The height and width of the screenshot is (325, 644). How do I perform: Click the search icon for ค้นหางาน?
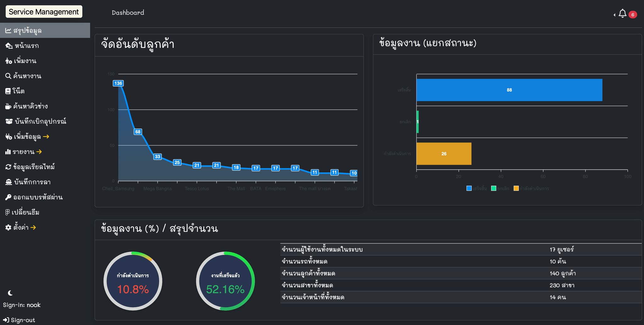tap(8, 76)
